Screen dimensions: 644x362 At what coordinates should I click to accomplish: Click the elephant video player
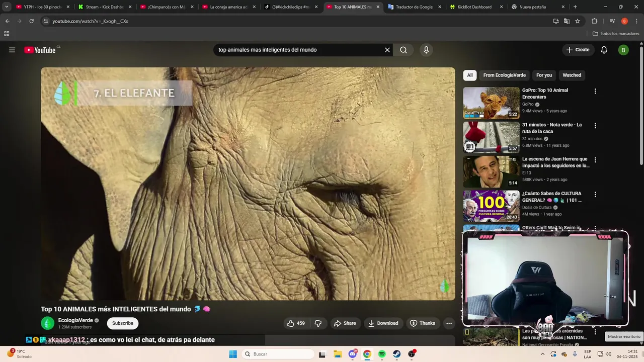(248, 184)
